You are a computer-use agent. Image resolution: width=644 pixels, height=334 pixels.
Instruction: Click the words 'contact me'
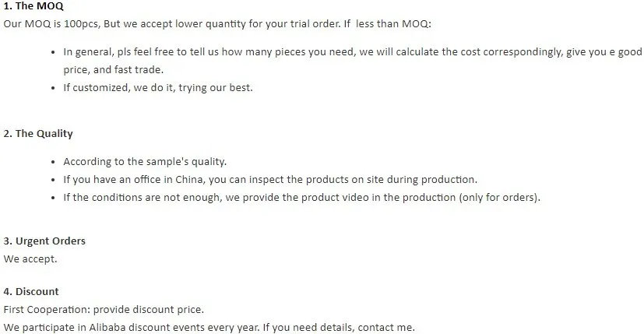385,328
